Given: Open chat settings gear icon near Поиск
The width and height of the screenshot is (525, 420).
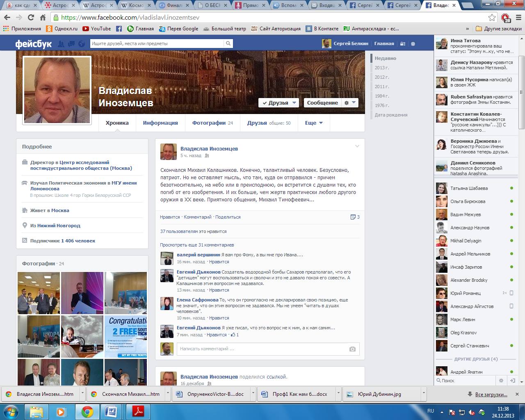Looking at the screenshot, I should [x=501, y=381].
